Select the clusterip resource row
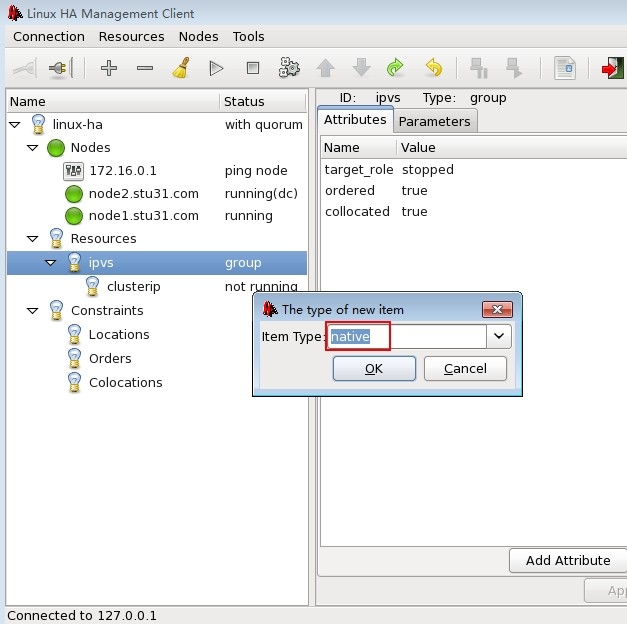This screenshot has height=624, width=627. click(157, 286)
